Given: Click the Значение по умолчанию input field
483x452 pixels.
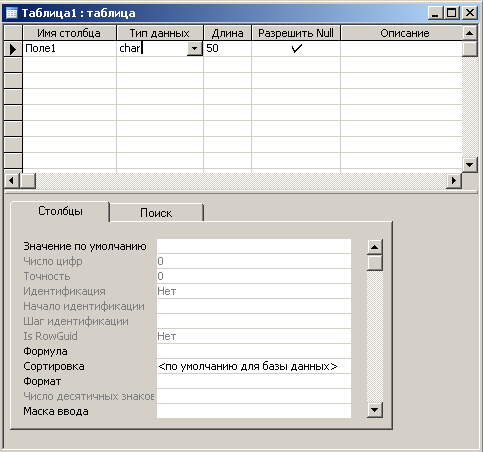Looking at the screenshot, I should tap(254, 246).
